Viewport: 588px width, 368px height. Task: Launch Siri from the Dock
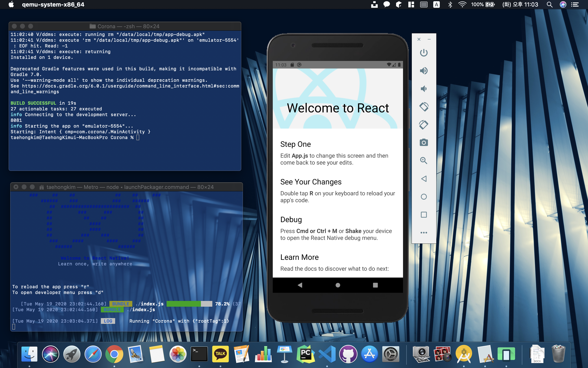point(51,354)
